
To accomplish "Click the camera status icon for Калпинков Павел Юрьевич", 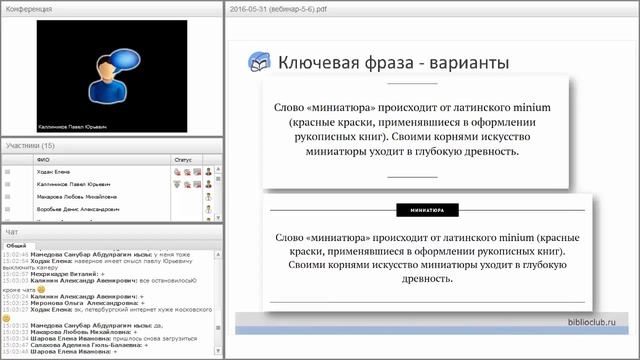I will click(187, 184).
